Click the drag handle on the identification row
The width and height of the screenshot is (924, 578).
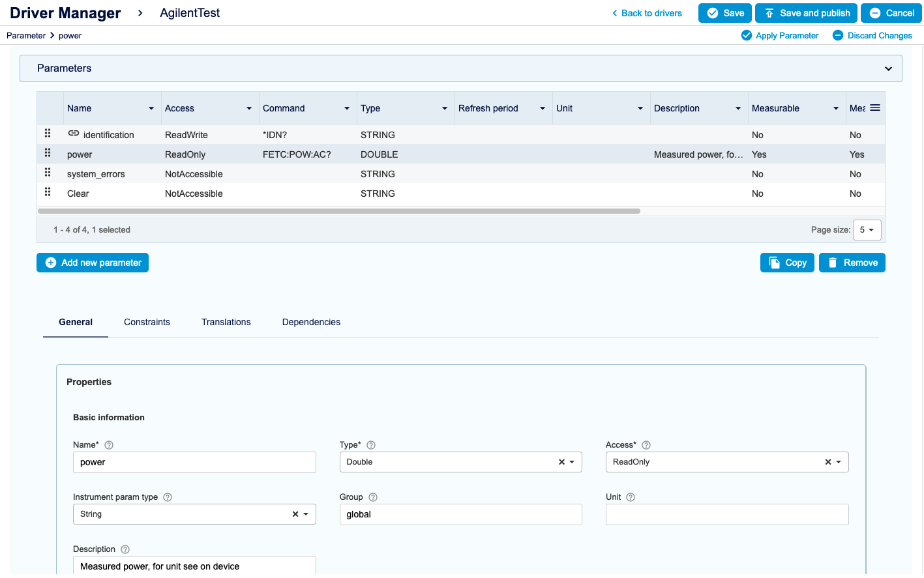[48, 134]
